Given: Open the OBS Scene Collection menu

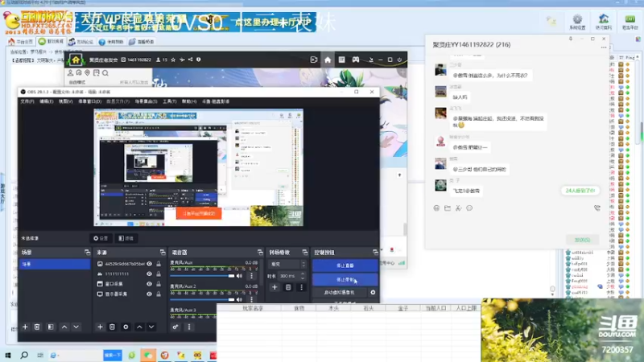Looking at the screenshot, I should pyautogui.click(x=146, y=101).
